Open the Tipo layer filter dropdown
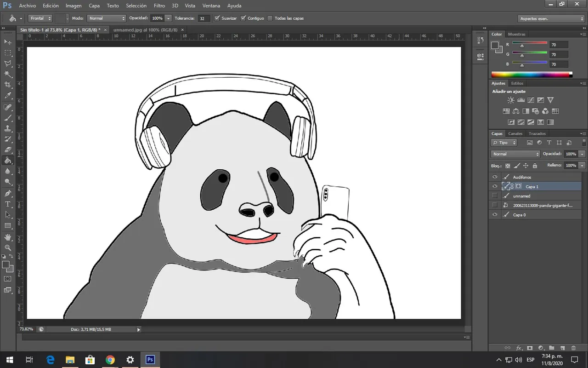The height and width of the screenshot is (368, 588). coord(504,143)
